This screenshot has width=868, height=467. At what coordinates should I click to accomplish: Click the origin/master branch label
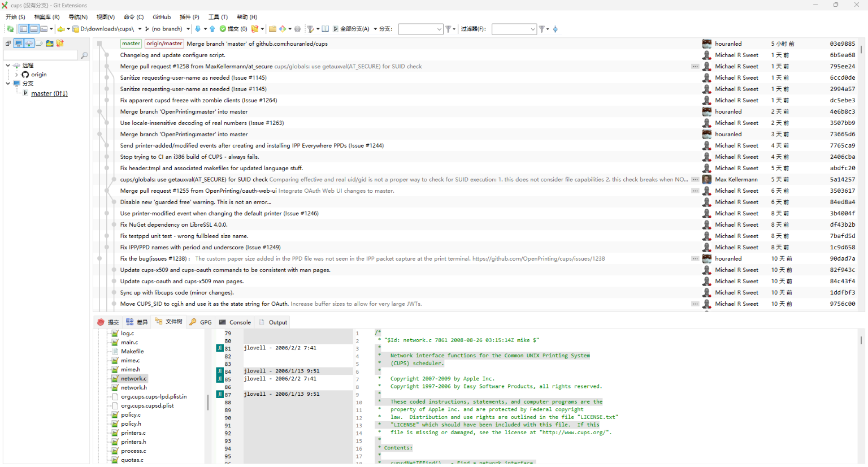(x=164, y=44)
